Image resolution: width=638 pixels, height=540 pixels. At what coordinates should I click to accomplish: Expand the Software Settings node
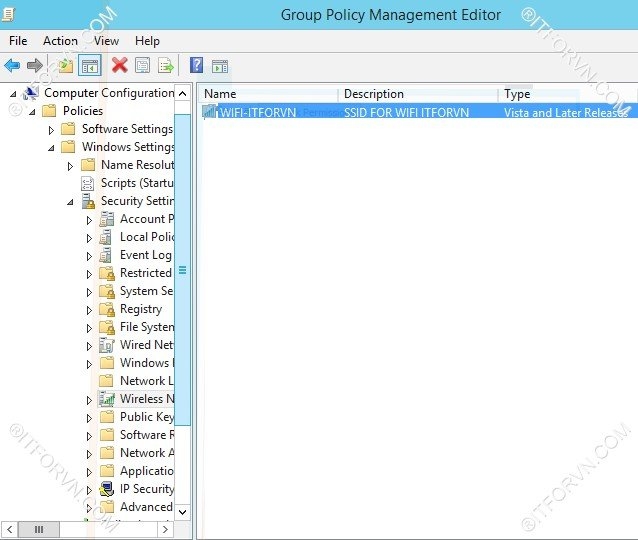[x=52, y=129]
